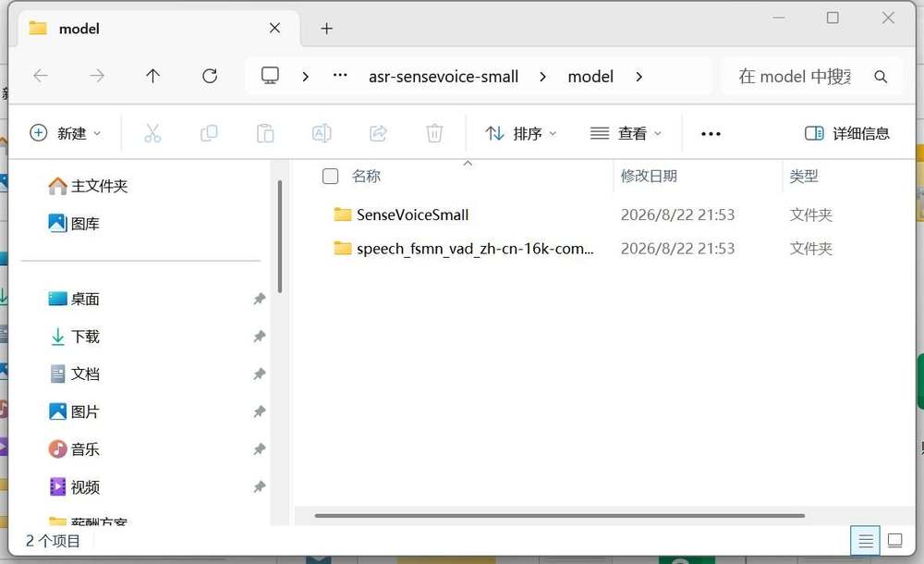Go up one folder level
This screenshot has width=924, height=564.
[x=152, y=76]
